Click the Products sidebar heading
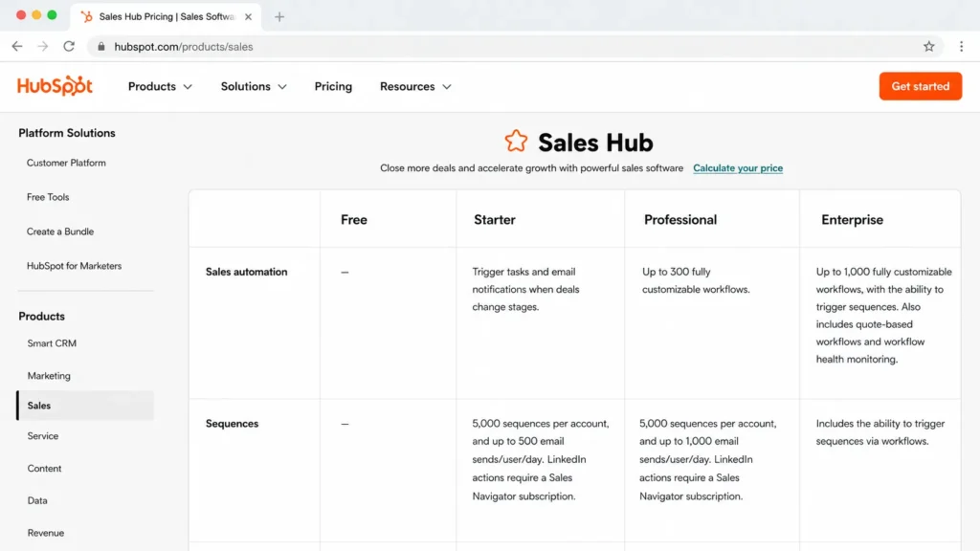This screenshot has height=551, width=980. pyautogui.click(x=41, y=316)
